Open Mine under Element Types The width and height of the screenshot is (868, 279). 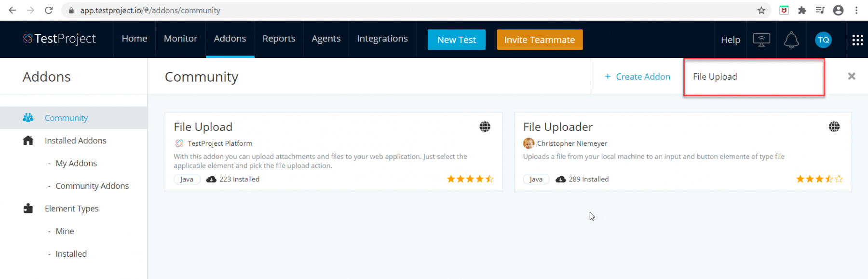pyautogui.click(x=65, y=231)
